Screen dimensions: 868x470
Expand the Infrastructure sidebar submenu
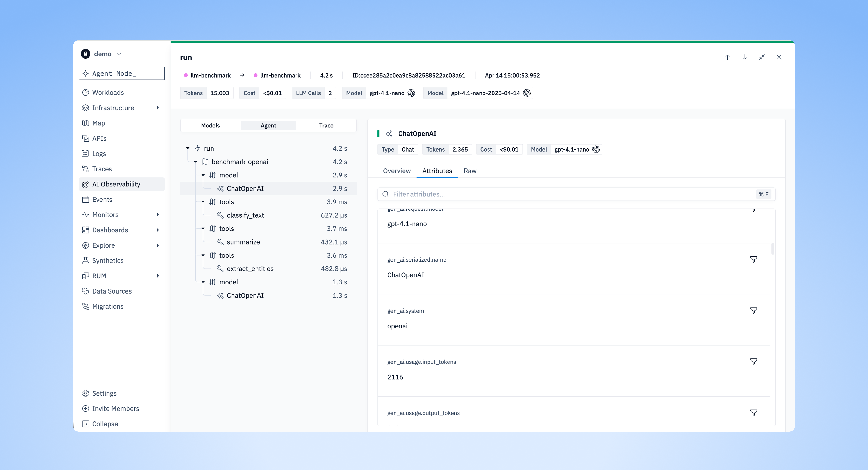pyautogui.click(x=158, y=108)
